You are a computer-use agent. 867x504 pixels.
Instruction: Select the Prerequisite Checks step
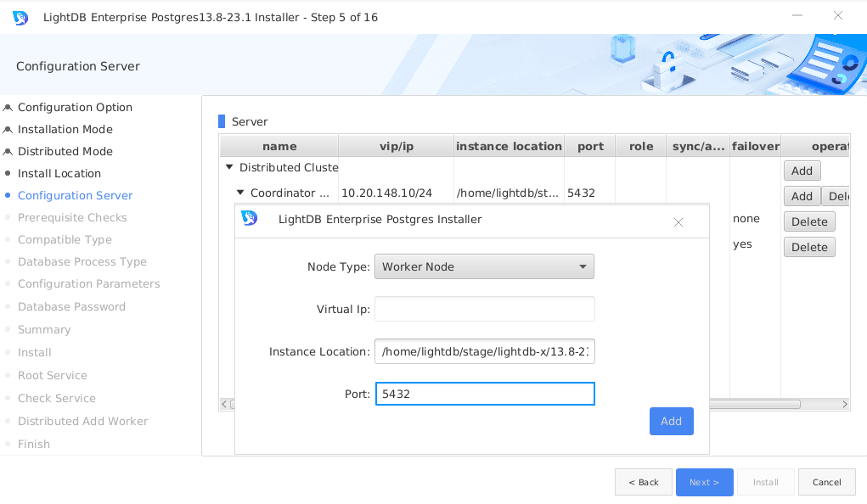pos(72,218)
